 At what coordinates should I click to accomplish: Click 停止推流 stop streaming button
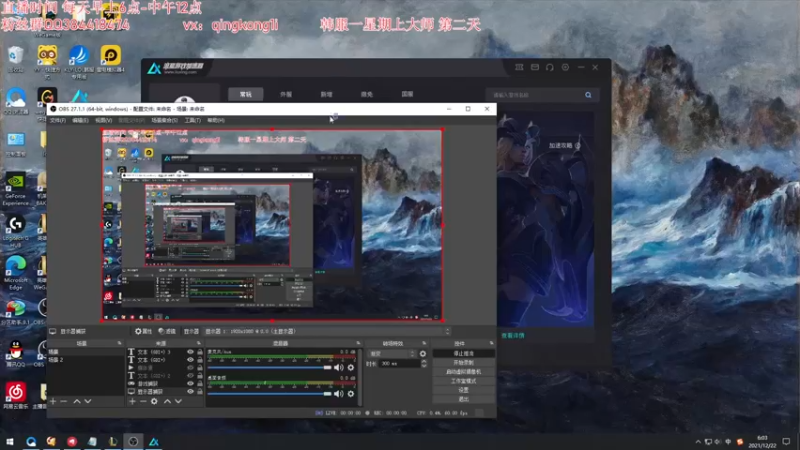pos(463,353)
